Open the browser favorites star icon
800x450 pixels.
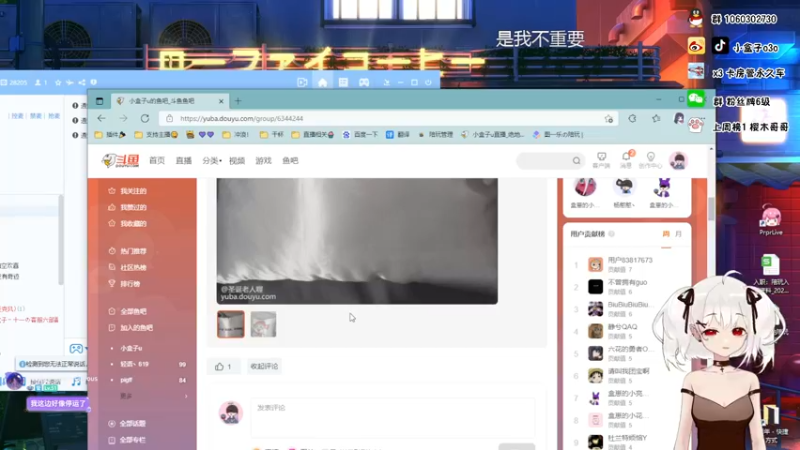tap(656, 118)
